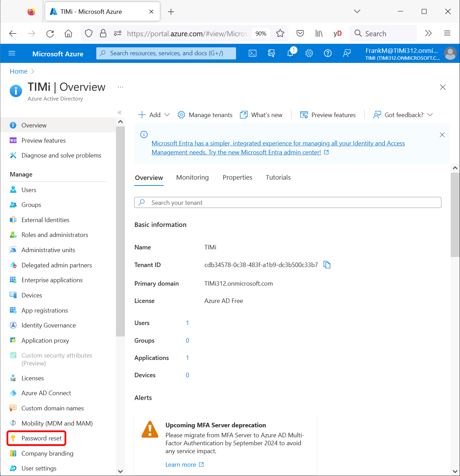Open the notifications bell icon
The image size is (460, 476).
291,53
